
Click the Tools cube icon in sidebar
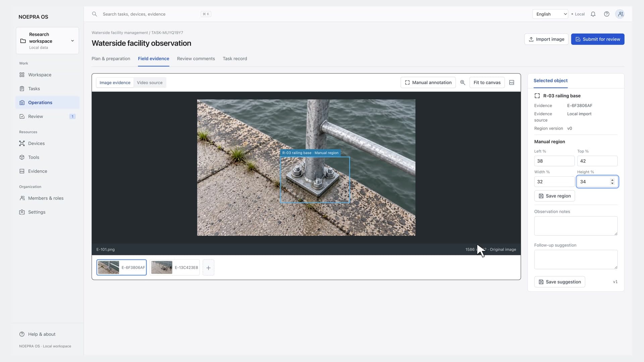pyautogui.click(x=22, y=157)
